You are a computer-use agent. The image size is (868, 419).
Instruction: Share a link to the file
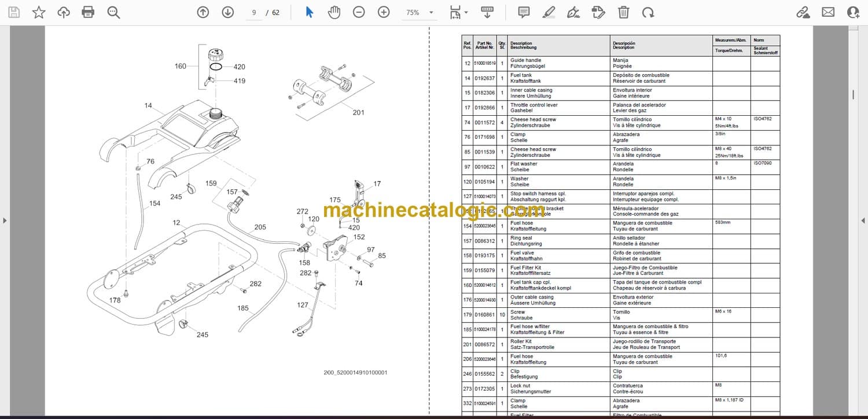click(803, 12)
